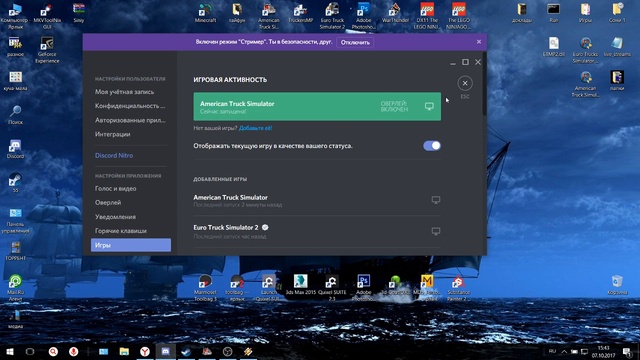Select live_streams desktop icon
Image resolution: width=640 pixels, height=360 pixels.
point(617,47)
